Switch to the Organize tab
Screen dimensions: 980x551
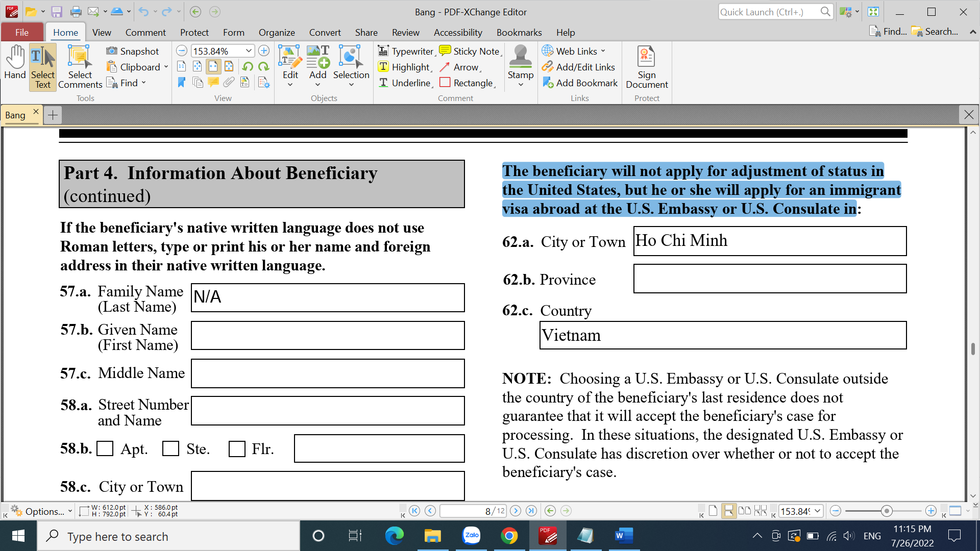[277, 32]
